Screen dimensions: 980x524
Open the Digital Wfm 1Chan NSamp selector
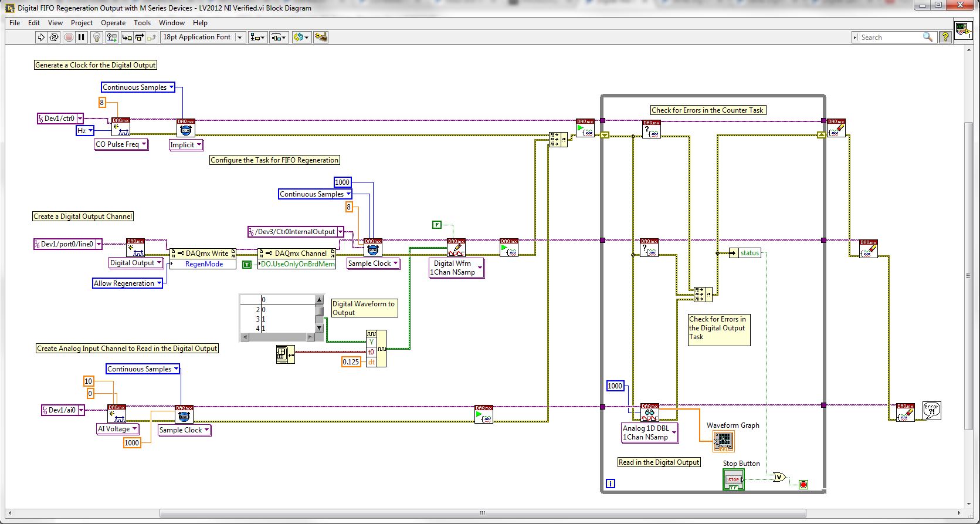tap(456, 268)
